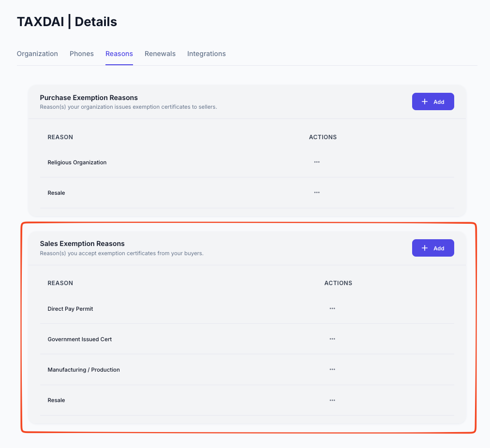
Task: Click the Religious Organization reason row
Action: [77, 162]
